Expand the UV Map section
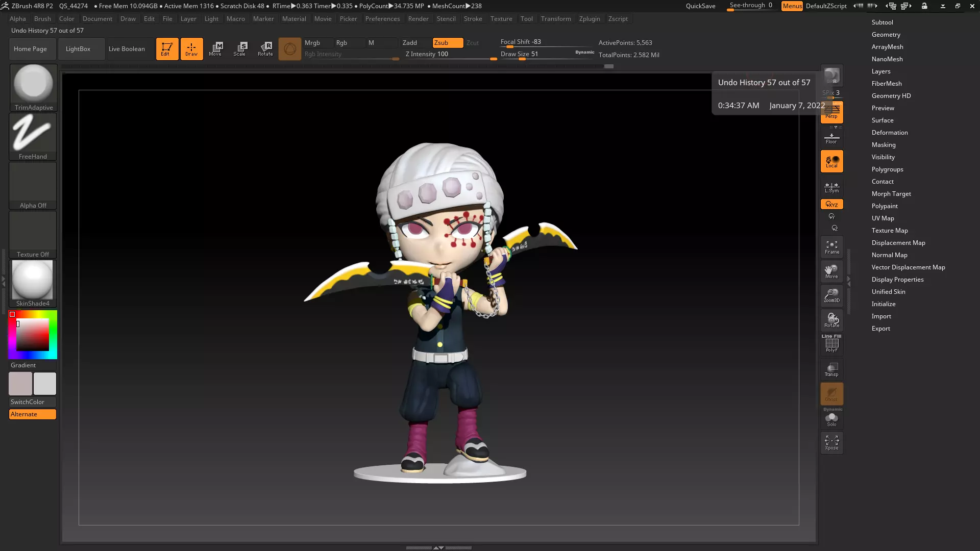The height and width of the screenshot is (551, 980). (x=883, y=218)
